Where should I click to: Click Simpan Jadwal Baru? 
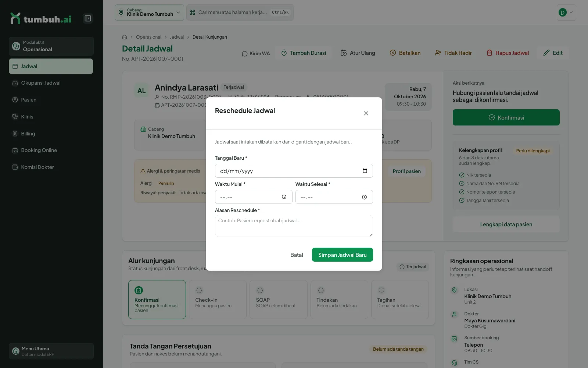[x=342, y=255]
